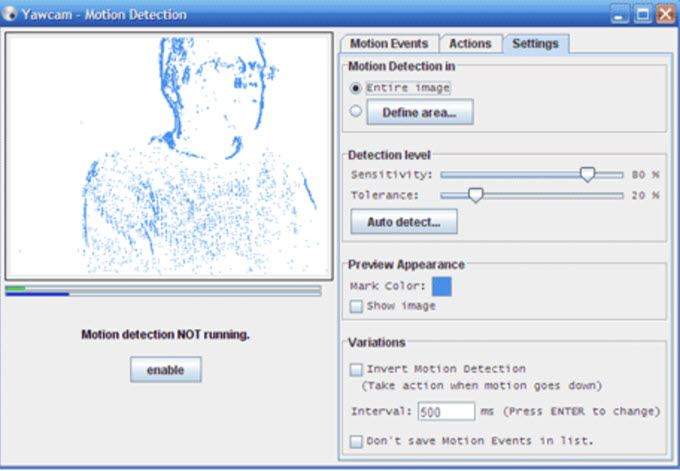
Task: Minimize the Yawcam Motion Detection window
Action: [619, 15]
